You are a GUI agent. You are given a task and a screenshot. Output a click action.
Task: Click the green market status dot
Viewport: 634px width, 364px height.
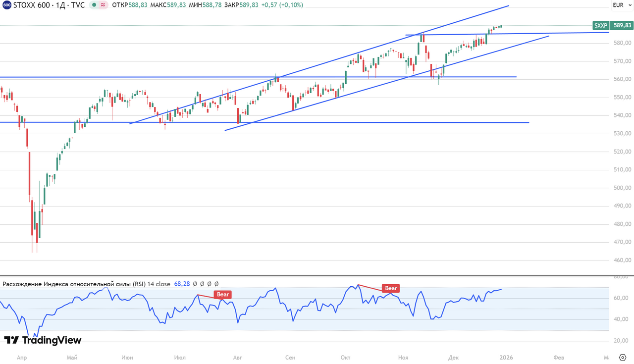click(x=93, y=5)
